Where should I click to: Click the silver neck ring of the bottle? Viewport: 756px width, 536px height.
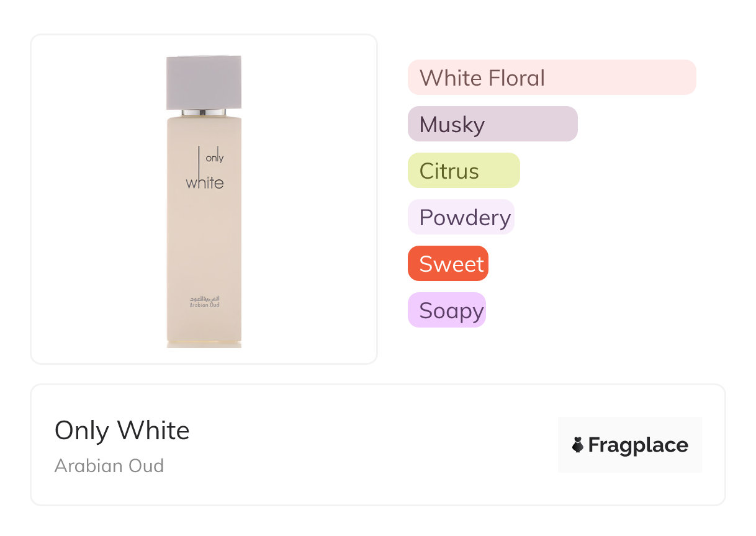click(204, 112)
